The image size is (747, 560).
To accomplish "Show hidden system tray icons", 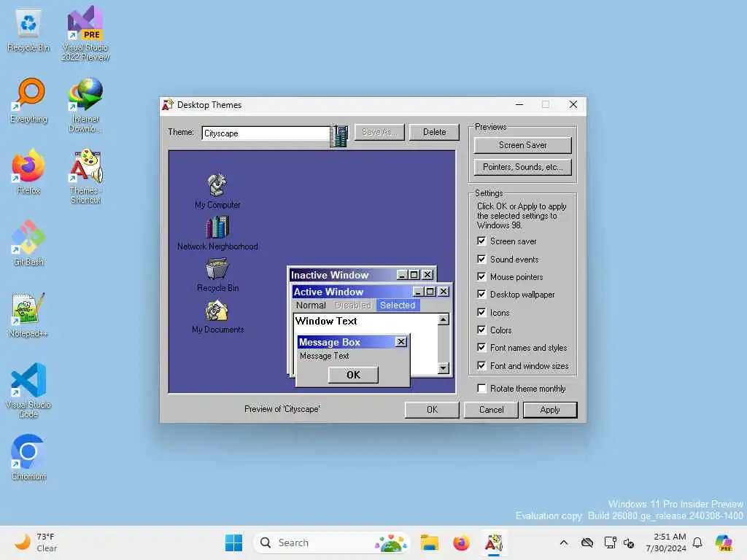I will pos(564,542).
